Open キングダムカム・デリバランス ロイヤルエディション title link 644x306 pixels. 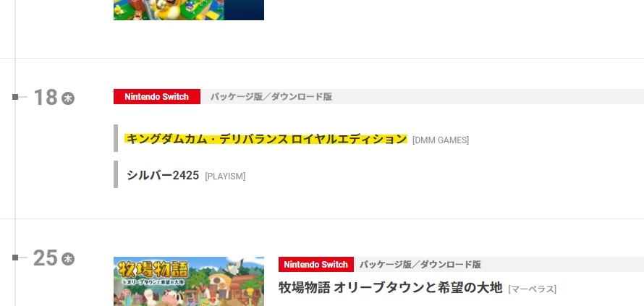click(266, 139)
